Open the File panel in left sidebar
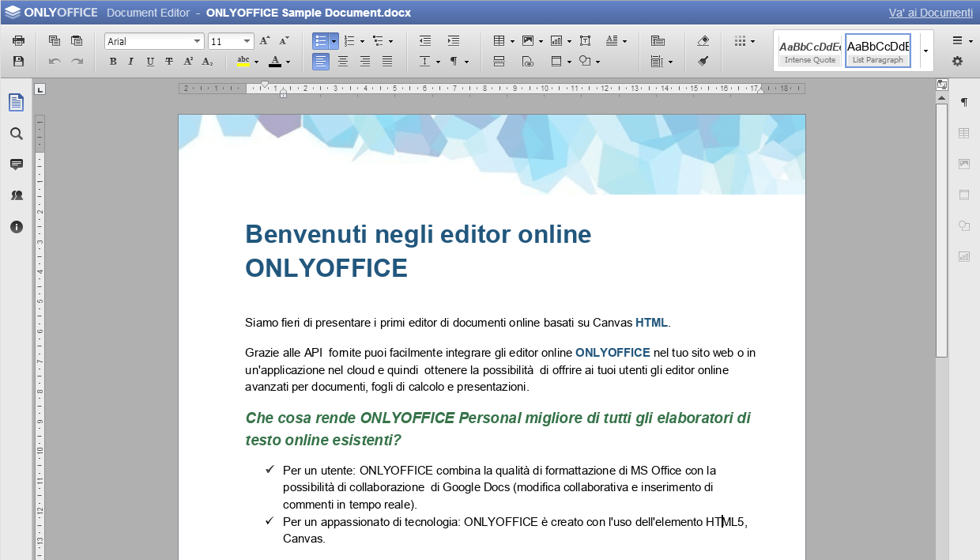This screenshot has height=560, width=980. click(17, 102)
